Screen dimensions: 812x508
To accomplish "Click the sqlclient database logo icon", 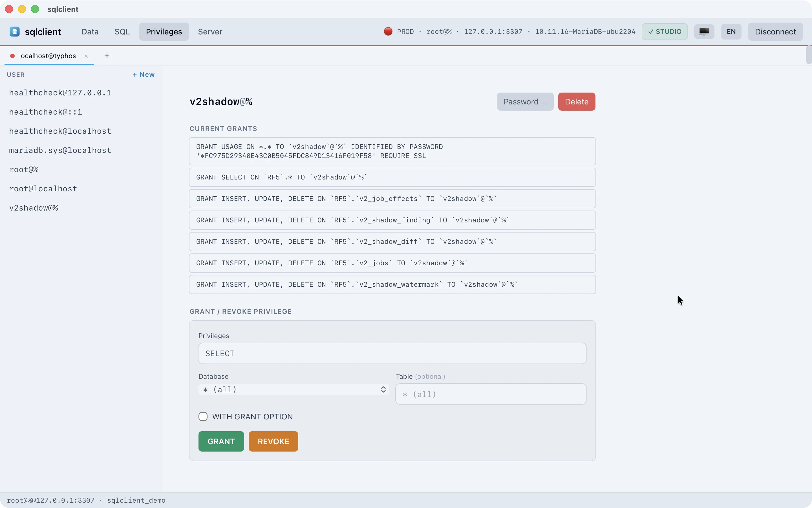I will click(x=14, y=32).
